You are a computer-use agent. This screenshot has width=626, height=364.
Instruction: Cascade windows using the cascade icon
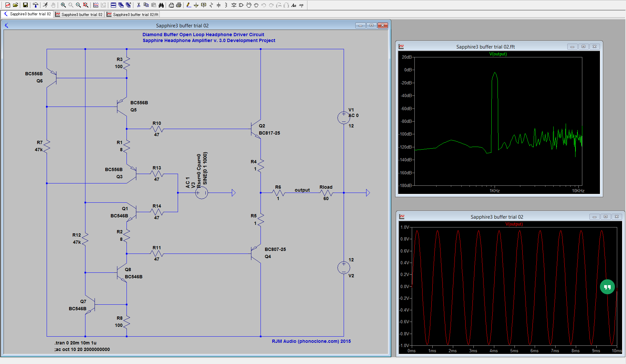pos(121,5)
